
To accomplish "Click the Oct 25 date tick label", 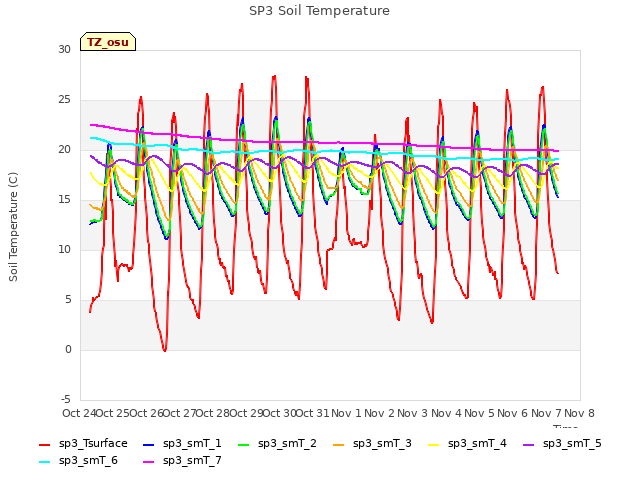I will 112,413.
